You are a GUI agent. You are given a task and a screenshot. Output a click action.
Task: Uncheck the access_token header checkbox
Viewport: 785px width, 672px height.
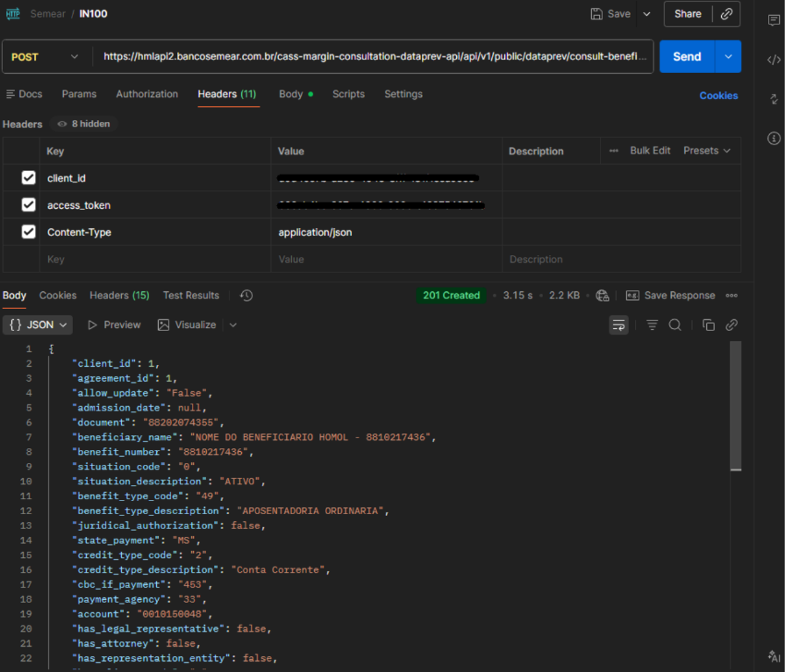click(x=29, y=205)
